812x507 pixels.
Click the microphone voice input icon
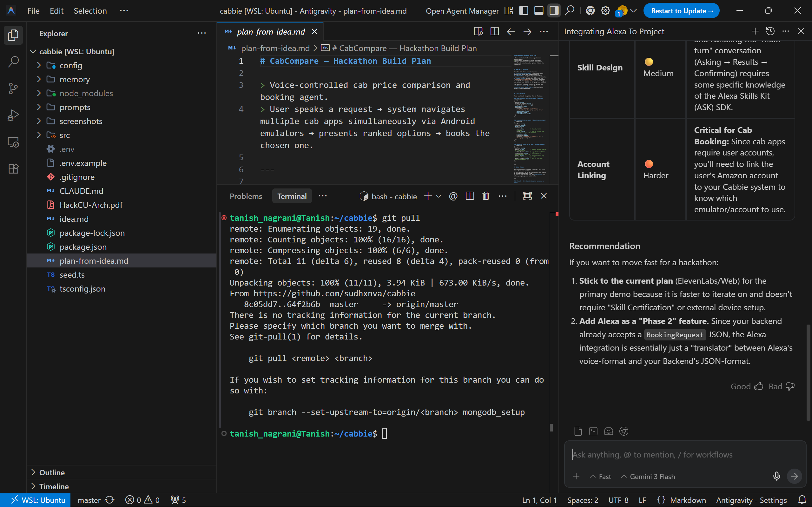(776, 476)
